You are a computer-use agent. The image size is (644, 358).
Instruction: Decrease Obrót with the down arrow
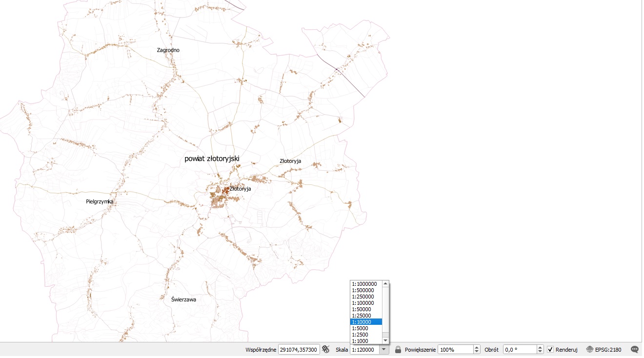pos(540,352)
